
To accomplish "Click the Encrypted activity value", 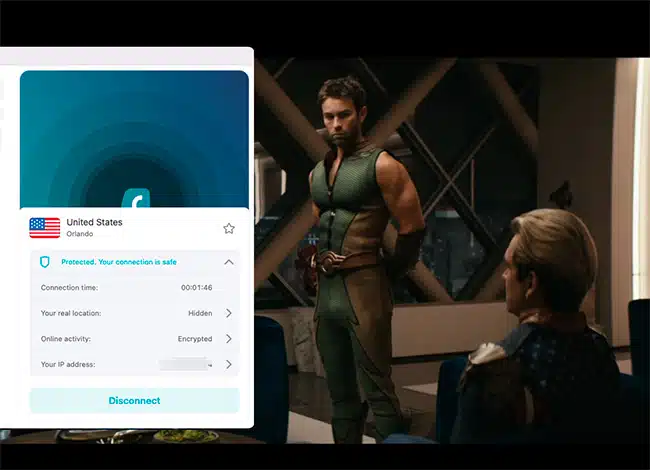I will pos(195,339).
